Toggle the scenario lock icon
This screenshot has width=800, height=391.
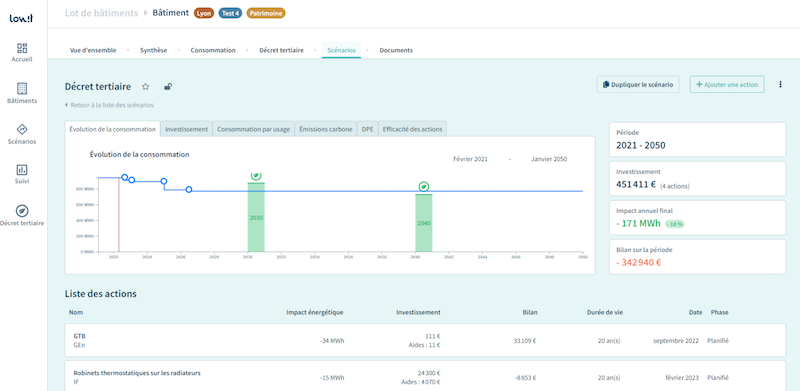coord(168,87)
